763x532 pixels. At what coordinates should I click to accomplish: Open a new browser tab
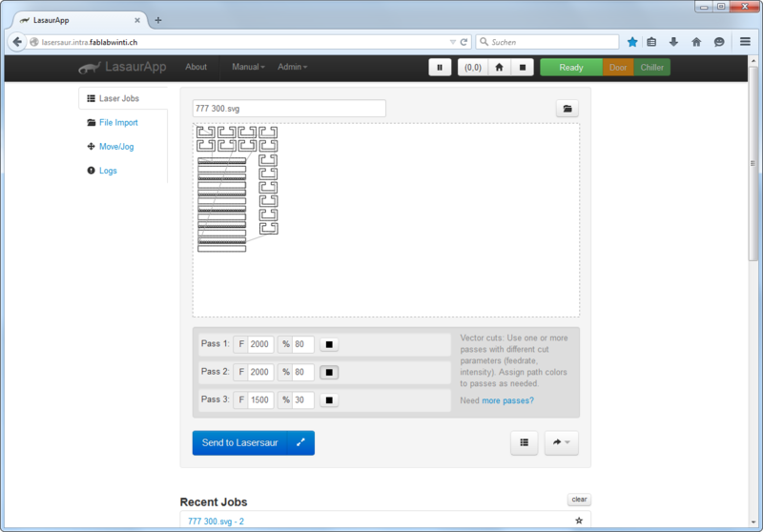click(158, 20)
